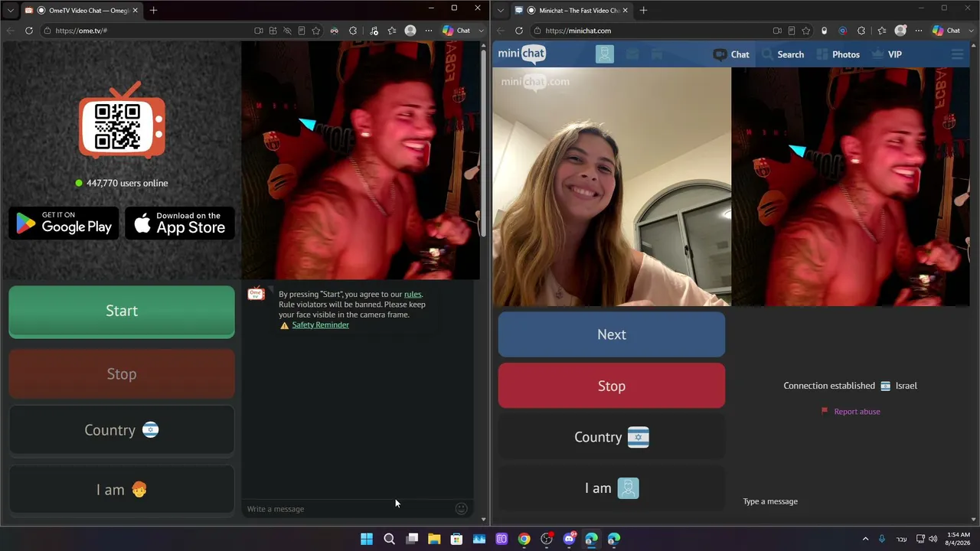
Task: Open the emoji picker in OmeTV chat
Action: [461, 509]
